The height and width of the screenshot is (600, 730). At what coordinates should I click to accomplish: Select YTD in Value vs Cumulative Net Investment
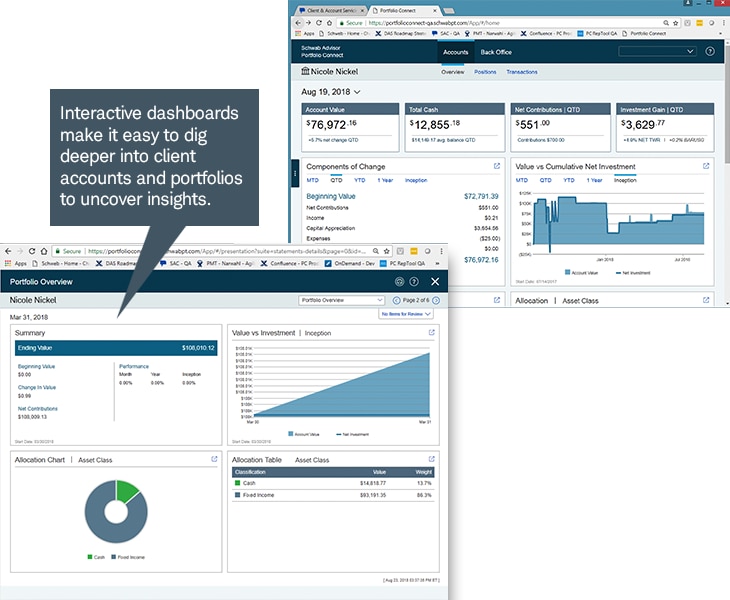(x=568, y=180)
